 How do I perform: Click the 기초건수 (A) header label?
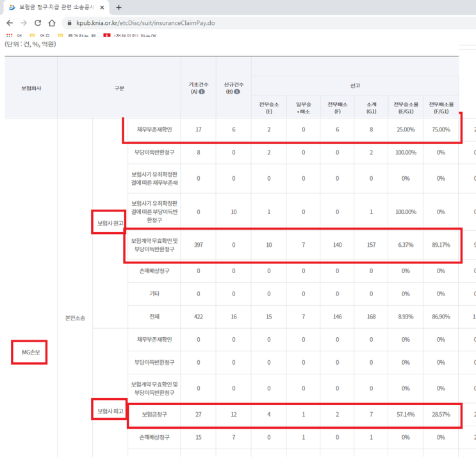[x=199, y=88]
